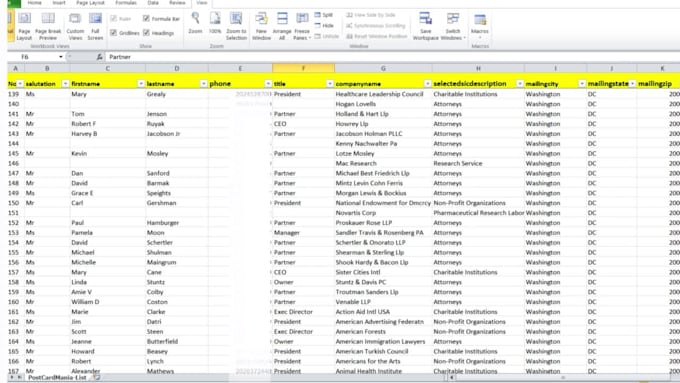Open the Review ribbon tab

click(x=177, y=3)
